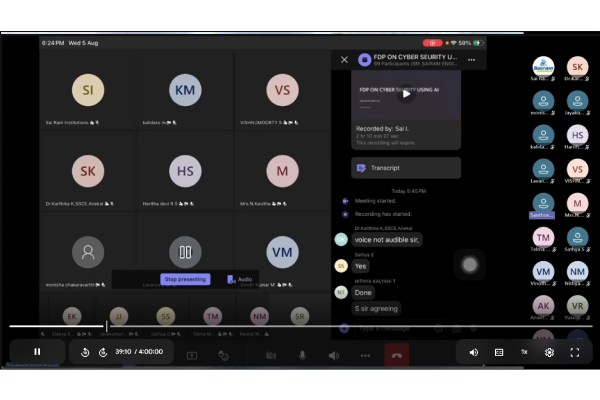Toggle the meeting camera icon
The image size is (600, 400).
point(271,356)
